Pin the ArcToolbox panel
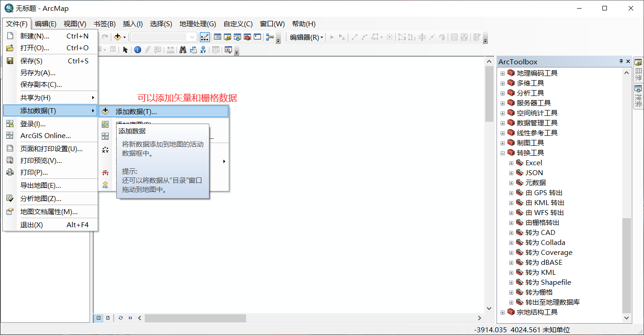 621,62
